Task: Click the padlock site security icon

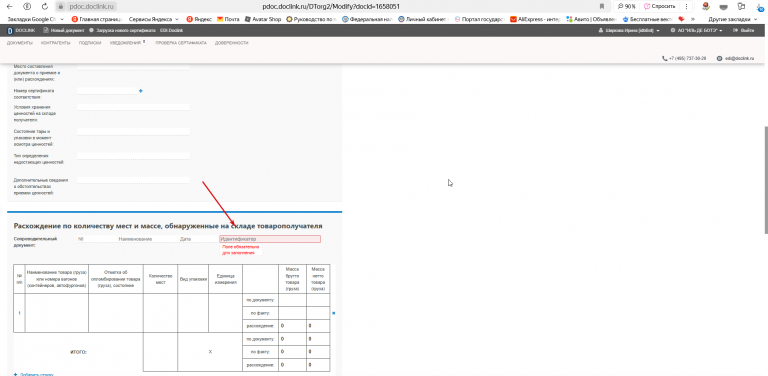Action: [x=61, y=6]
